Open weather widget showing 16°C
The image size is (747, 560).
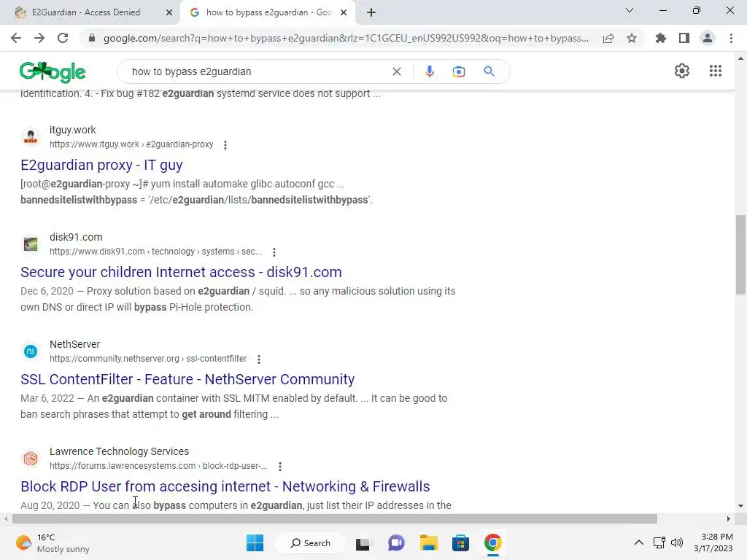(53, 542)
